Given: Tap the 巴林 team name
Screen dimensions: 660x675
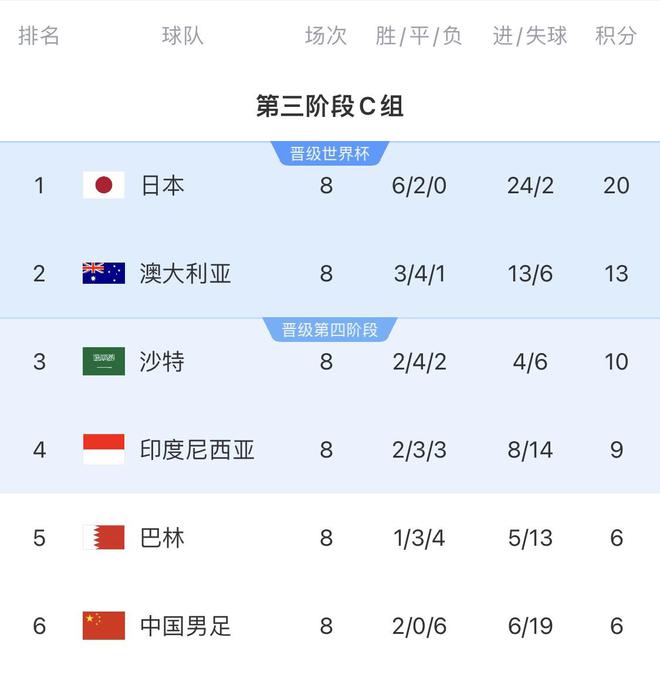Looking at the screenshot, I should pos(162,538).
